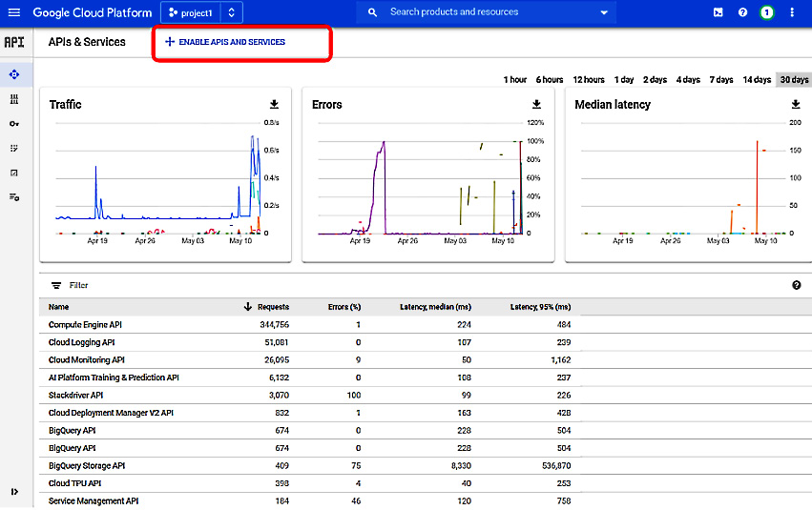This screenshot has height=510, width=812.
Task: Click the API logo in sidebar
Action: tap(14, 42)
